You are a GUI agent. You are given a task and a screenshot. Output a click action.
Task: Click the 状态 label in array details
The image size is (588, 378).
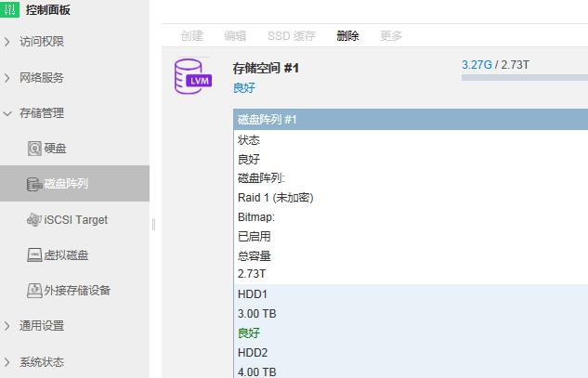click(249, 140)
